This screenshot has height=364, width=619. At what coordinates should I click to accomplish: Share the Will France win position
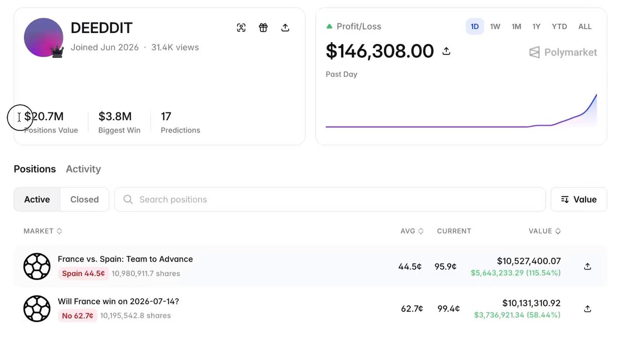(x=587, y=309)
